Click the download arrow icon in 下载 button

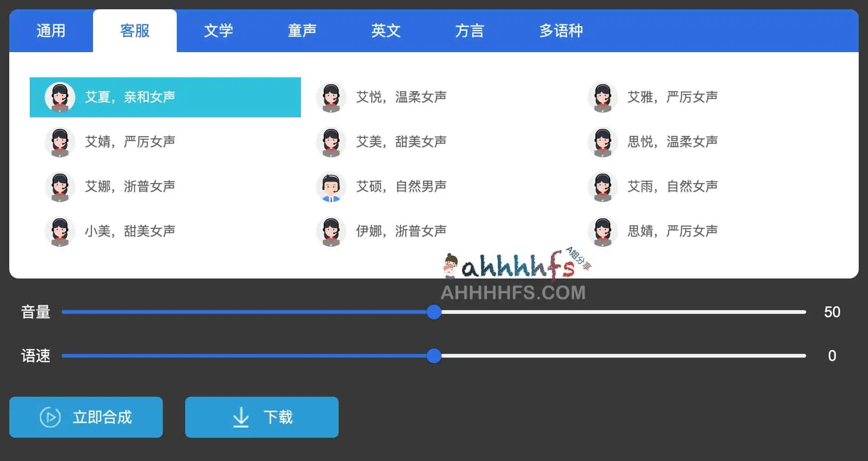pos(241,417)
